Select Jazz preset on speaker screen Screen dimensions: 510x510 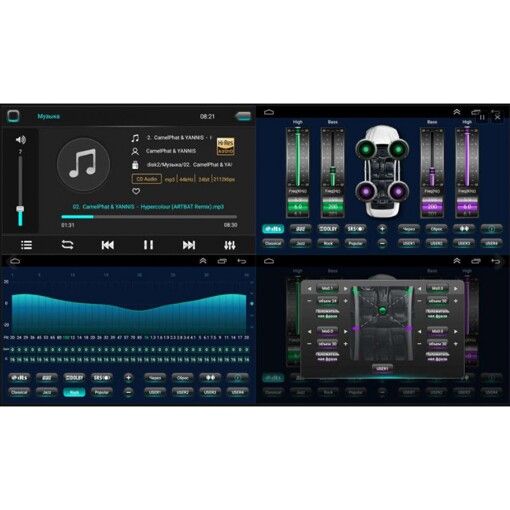point(300,243)
